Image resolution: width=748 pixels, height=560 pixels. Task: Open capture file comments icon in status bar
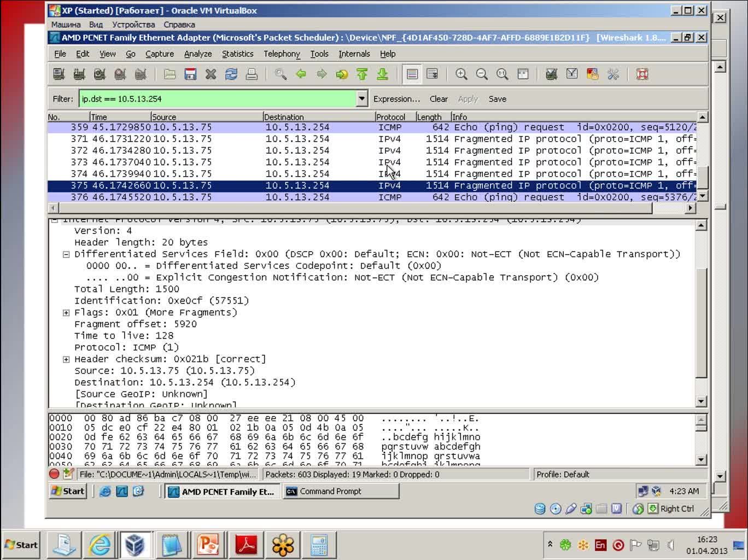coord(68,474)
